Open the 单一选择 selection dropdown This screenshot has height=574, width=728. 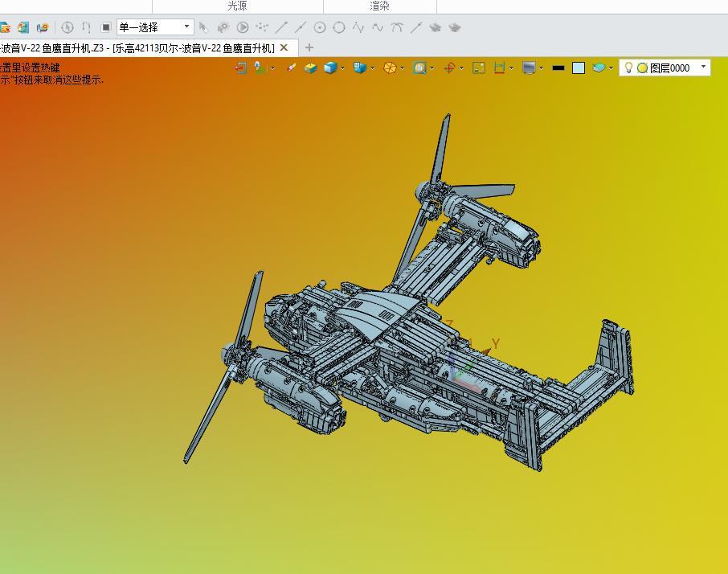click(155, 27)
